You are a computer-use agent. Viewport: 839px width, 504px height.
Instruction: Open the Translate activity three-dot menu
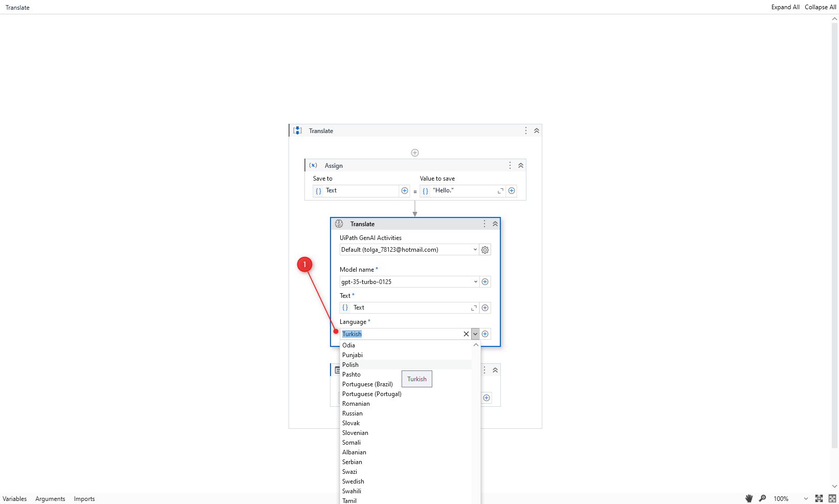pyautogui.click(x=484, y=224)
